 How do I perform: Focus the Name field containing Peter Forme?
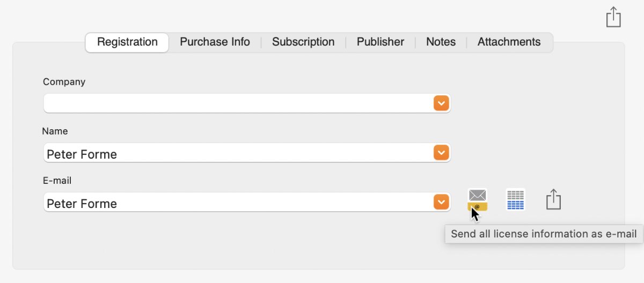tap(236, 154)
